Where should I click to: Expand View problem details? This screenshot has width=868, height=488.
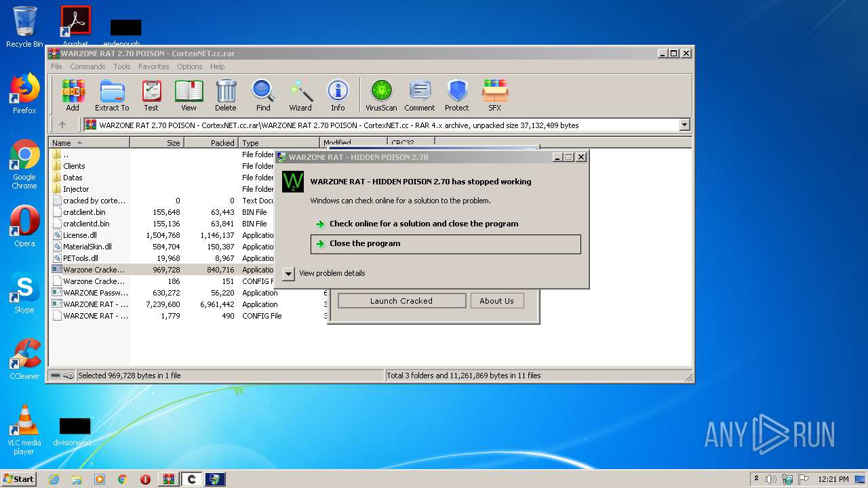click(x=324, y=273)
